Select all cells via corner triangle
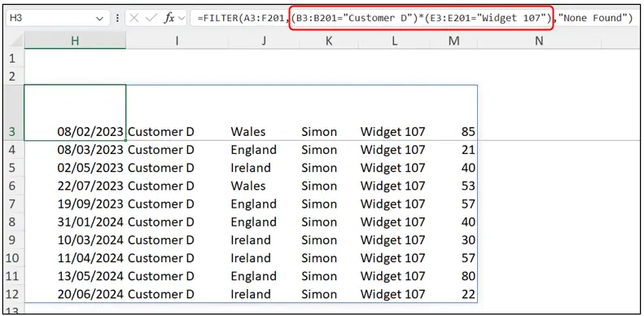 pos(16,41)
